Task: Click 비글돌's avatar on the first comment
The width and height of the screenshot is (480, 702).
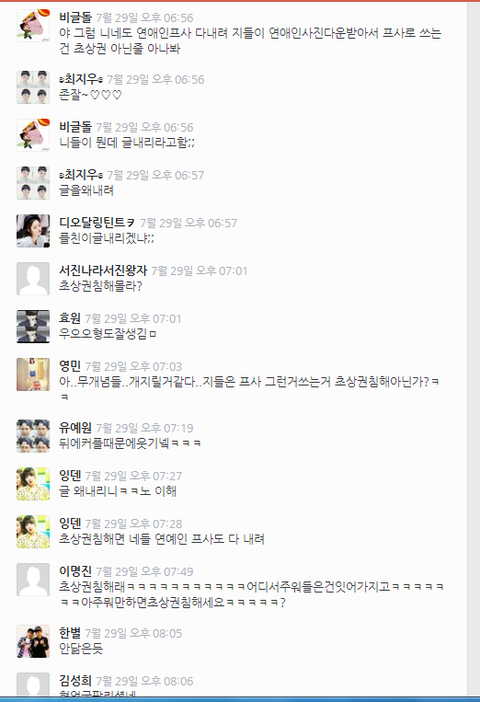Action: [x=33, y=25]
